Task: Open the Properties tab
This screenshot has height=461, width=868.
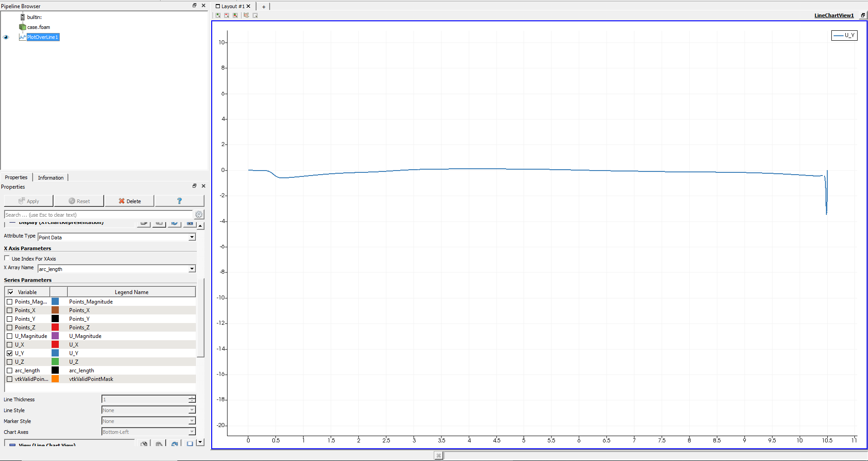Action: coord(16,177)
